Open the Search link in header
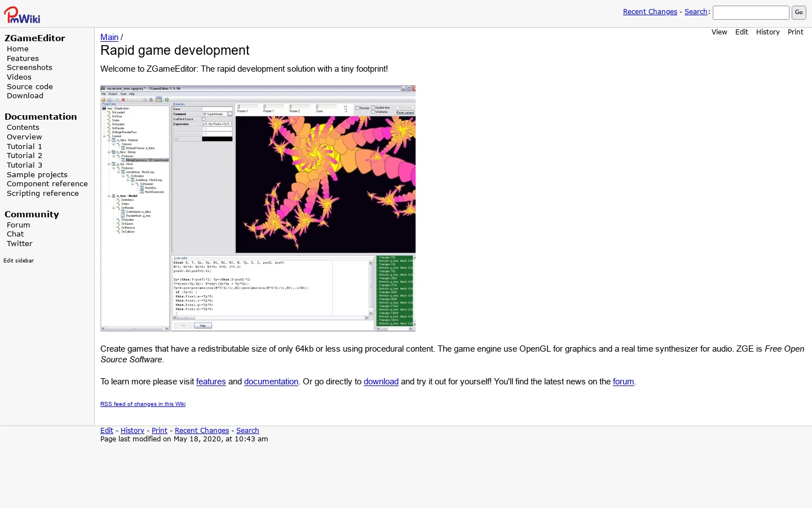812x508 pixels. click(x=696, y=12)
